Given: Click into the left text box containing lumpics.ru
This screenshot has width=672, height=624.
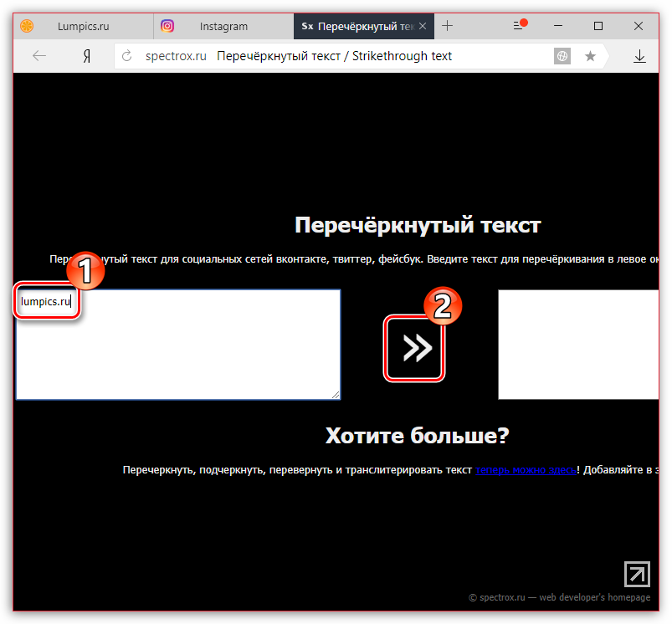Looking at the screenshot, I should 177,351.
